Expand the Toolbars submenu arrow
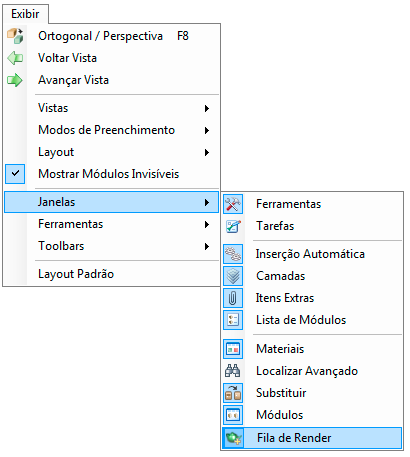Screen dimensions: 410x457 click(207, 246)
